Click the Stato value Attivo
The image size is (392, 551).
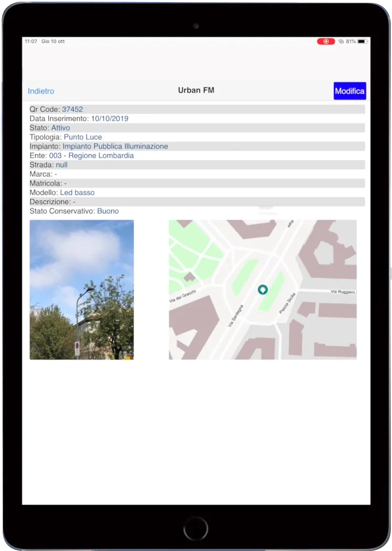60,128
